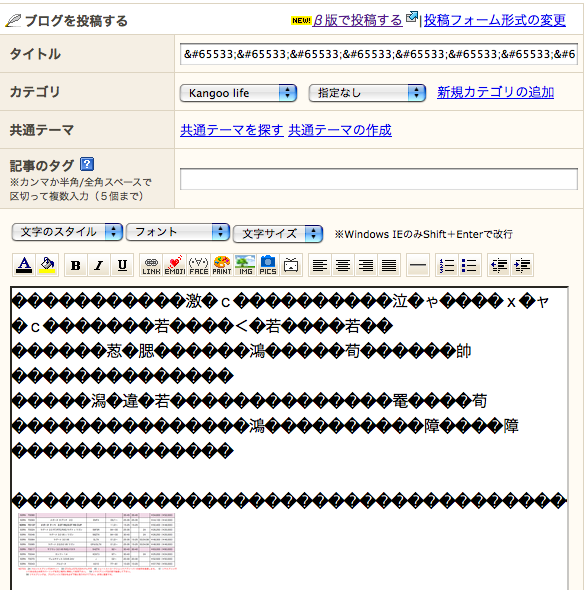This screenshot has width=587, height=590.
Task: Click the 新規カテゴリの追加 link
Action: click(495, 92)
